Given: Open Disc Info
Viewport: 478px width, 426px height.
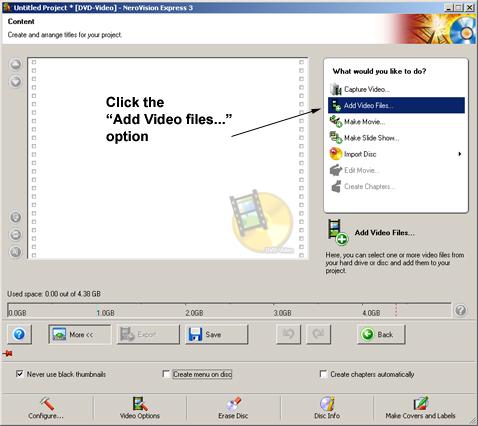Looking at the screenshot, I should click(327, 408).
